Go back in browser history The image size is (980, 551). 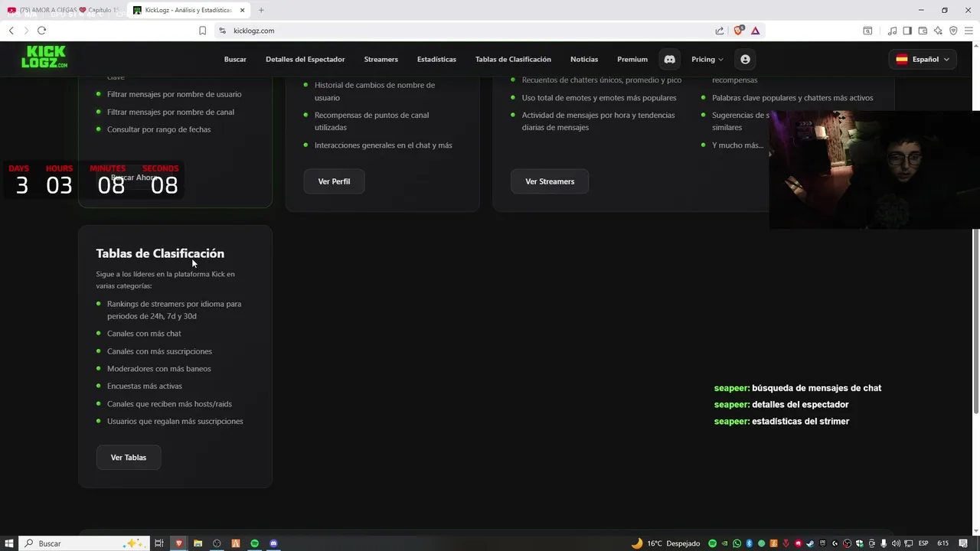(x=11, y=31)
